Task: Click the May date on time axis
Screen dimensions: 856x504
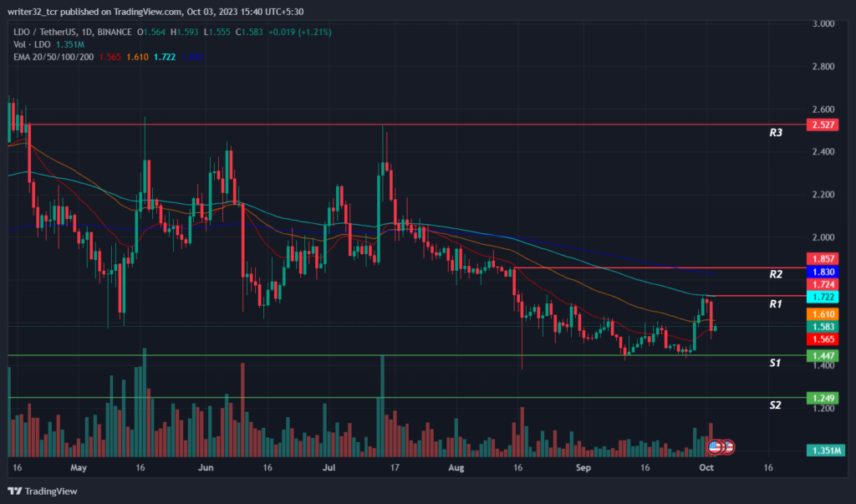Action: 79,467
